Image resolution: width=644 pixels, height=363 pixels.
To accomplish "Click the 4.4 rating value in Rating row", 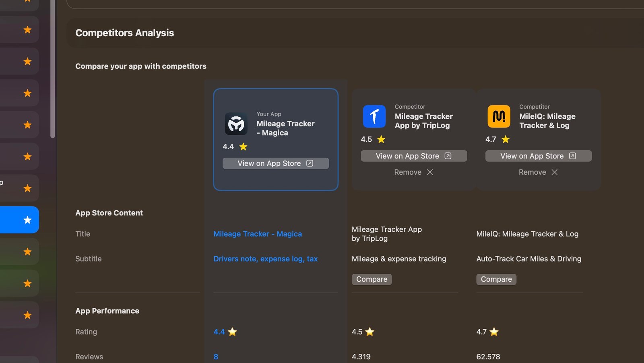I will click(x=219, y=332).
